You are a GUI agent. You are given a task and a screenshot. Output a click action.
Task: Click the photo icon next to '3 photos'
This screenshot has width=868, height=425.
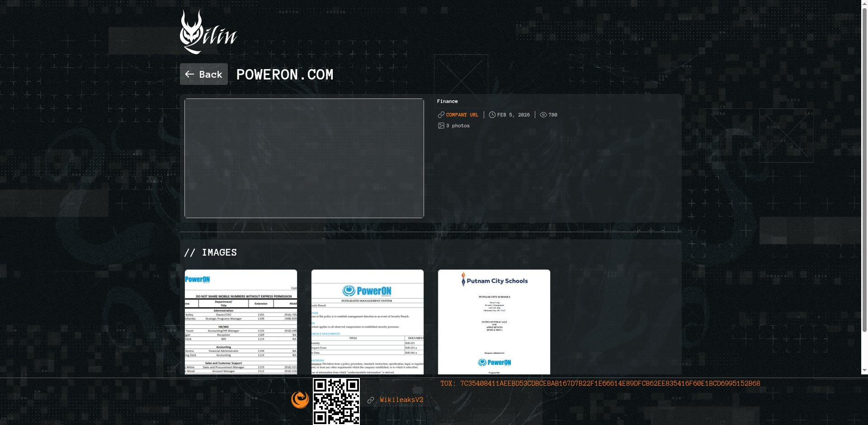click(441, 126)
